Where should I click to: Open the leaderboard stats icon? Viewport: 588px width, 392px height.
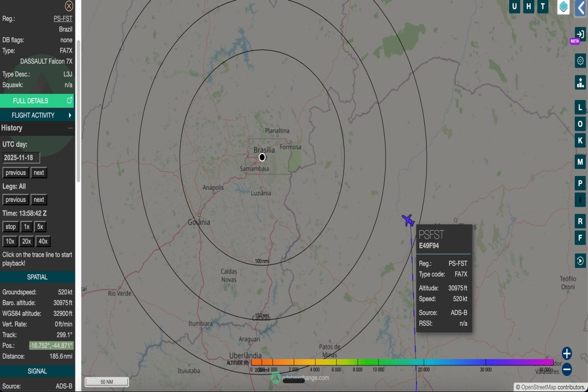(x=580, y=82)
